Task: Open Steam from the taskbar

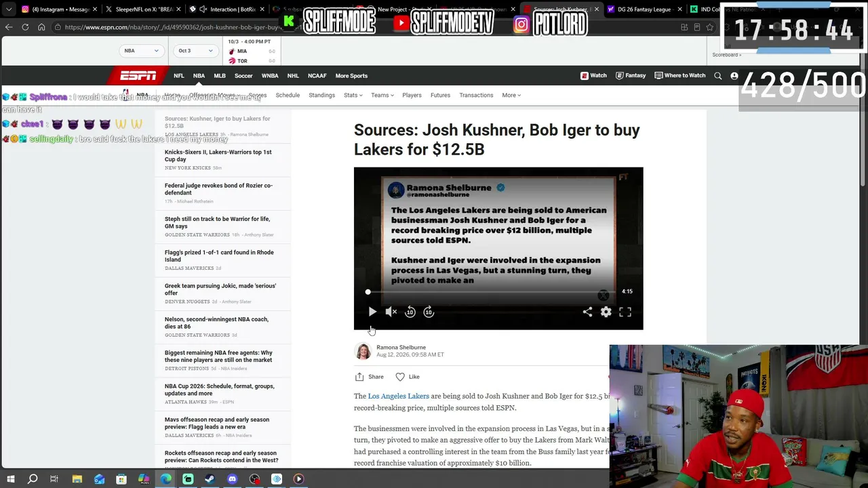Action: [x=210, y=479]
